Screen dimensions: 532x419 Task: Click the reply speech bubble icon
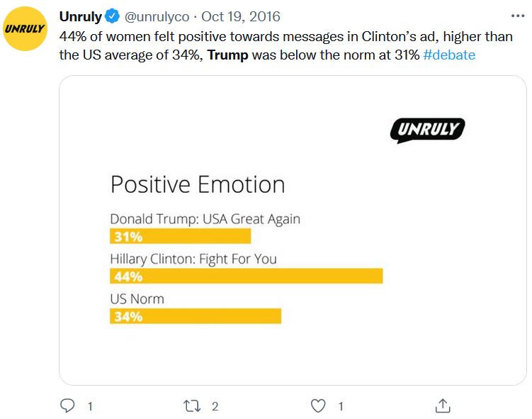pos(68,406)
